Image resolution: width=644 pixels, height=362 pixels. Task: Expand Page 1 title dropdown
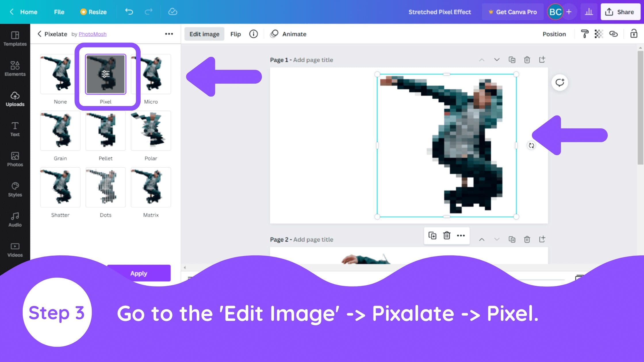496,60
